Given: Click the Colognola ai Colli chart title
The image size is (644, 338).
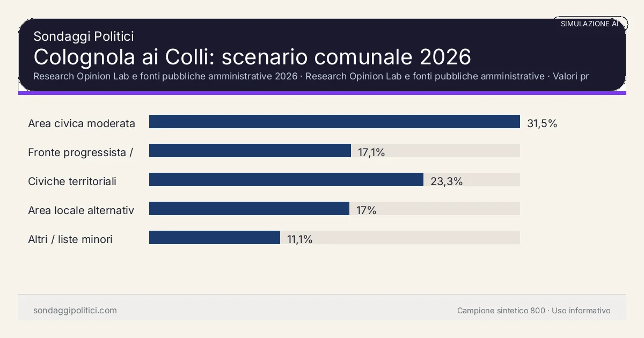Looking at the screenshot, I should (252, 57).
